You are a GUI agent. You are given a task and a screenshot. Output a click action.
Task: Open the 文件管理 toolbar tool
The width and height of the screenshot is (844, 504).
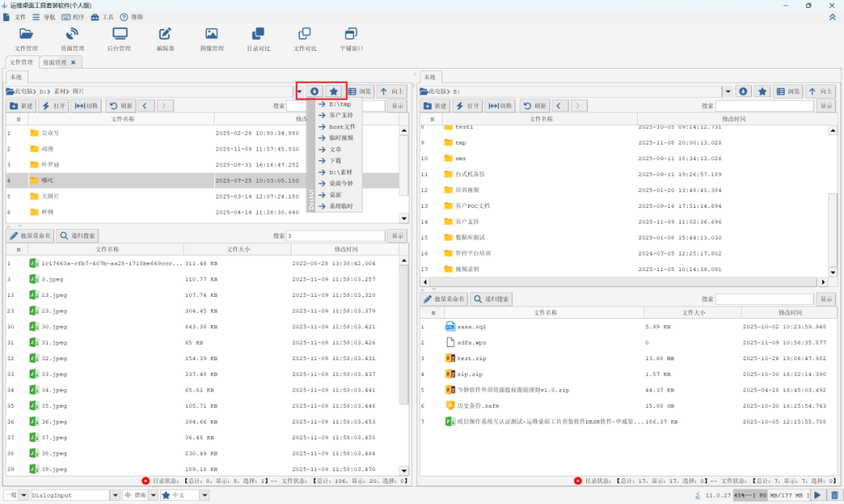click(26, 40)
